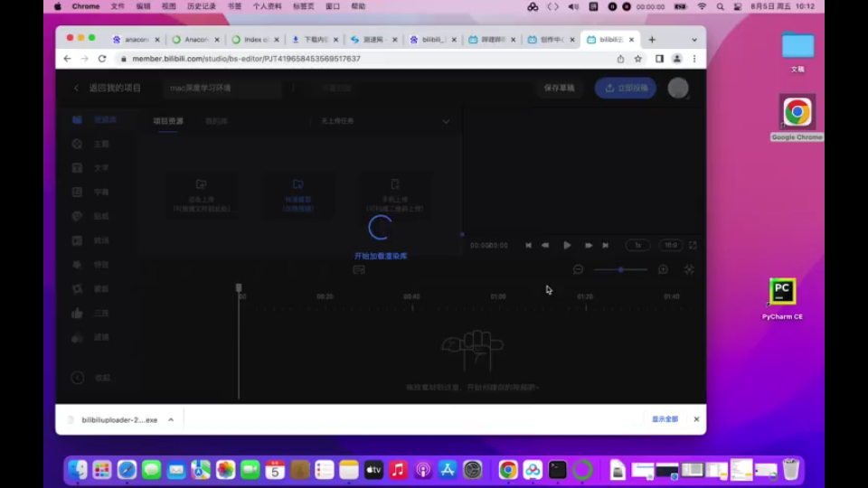The height and width of the screenshot is (488, 868).
Task: Jump to the start of the video
Action: click(x=528, y=245)
